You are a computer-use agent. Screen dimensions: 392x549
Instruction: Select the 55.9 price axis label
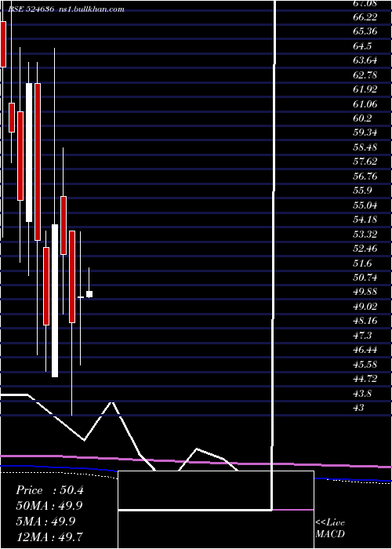362,191
